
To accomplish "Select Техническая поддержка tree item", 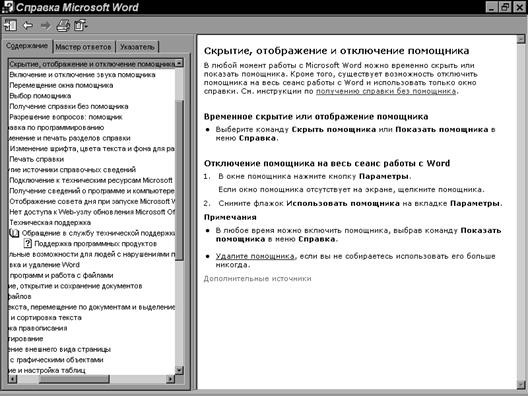I will click(x=50, y=222).
